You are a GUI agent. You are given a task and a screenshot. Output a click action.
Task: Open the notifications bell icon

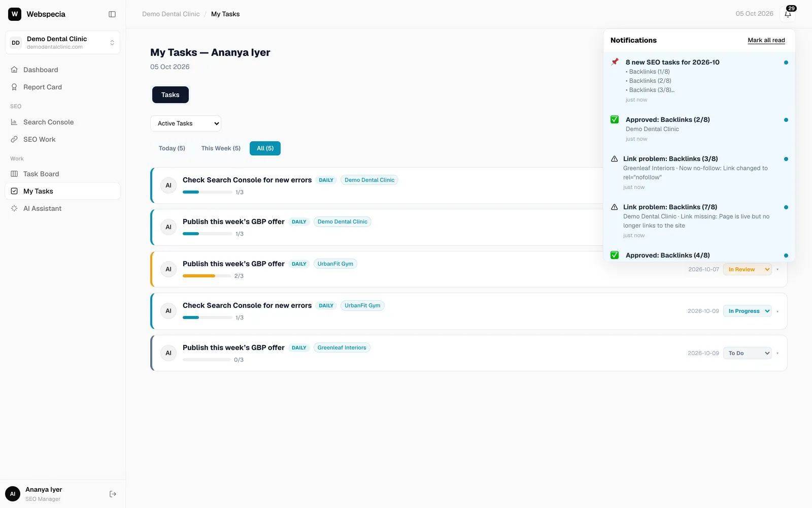[788, 14]
